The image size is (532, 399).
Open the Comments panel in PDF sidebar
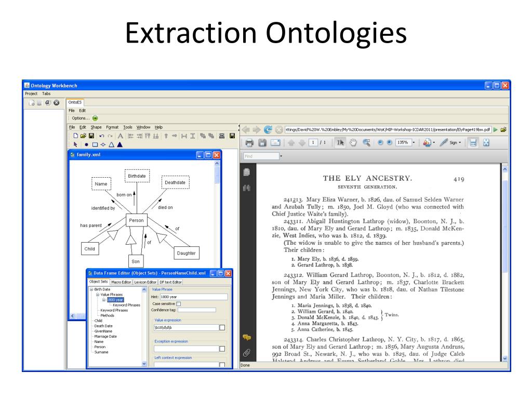point(247,337)
